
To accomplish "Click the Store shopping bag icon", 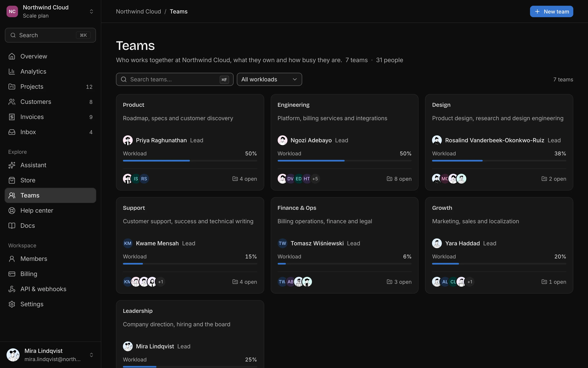I will pos(12,180).
